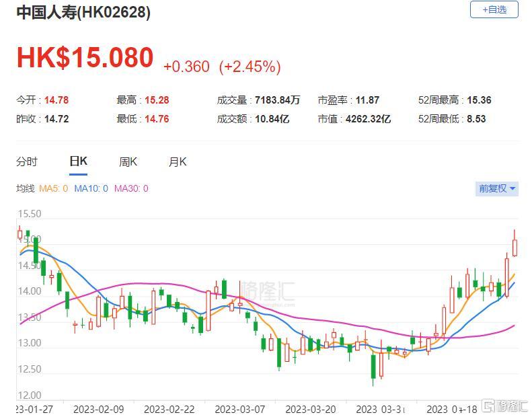Click the MA10 moving average label

tap(91, 188)
